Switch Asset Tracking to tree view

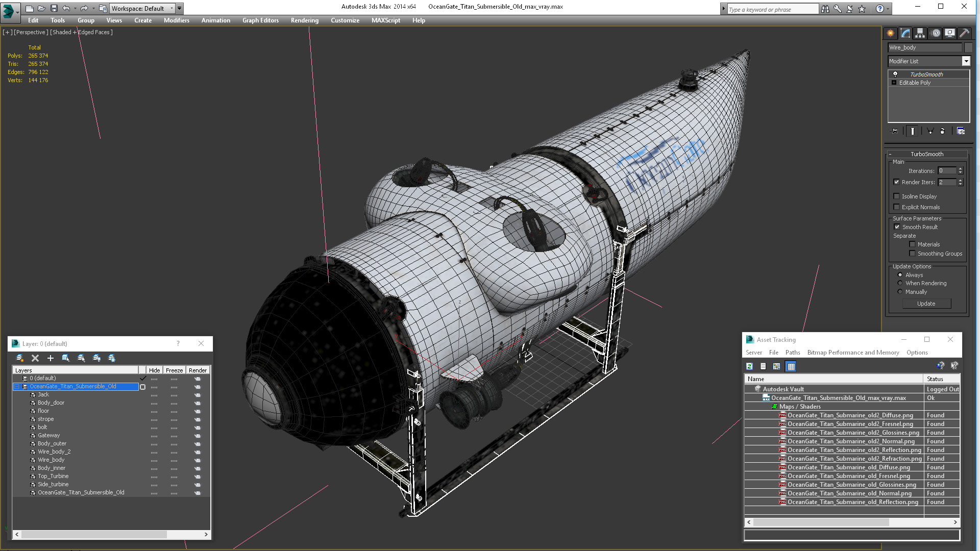[x=777, y=366]
